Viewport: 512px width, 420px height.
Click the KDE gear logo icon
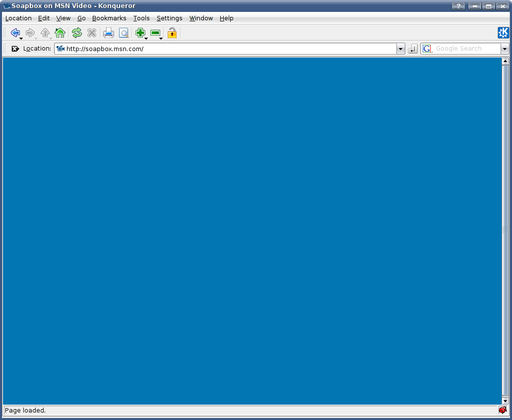[503, 33]
